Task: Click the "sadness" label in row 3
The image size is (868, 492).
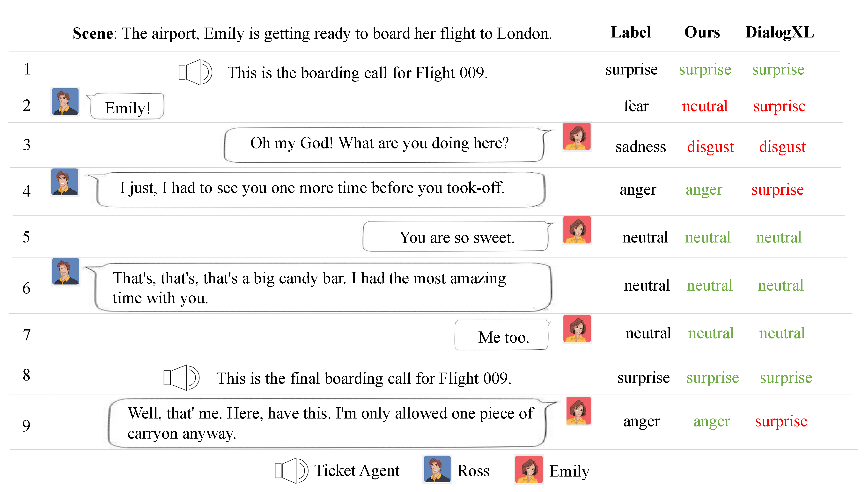Action: (640, 147)
